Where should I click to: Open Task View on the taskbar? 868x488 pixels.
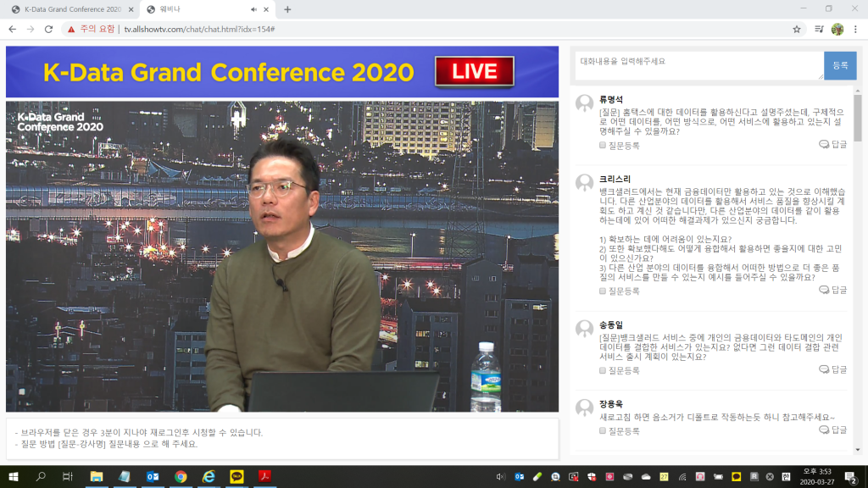point(68,476)
